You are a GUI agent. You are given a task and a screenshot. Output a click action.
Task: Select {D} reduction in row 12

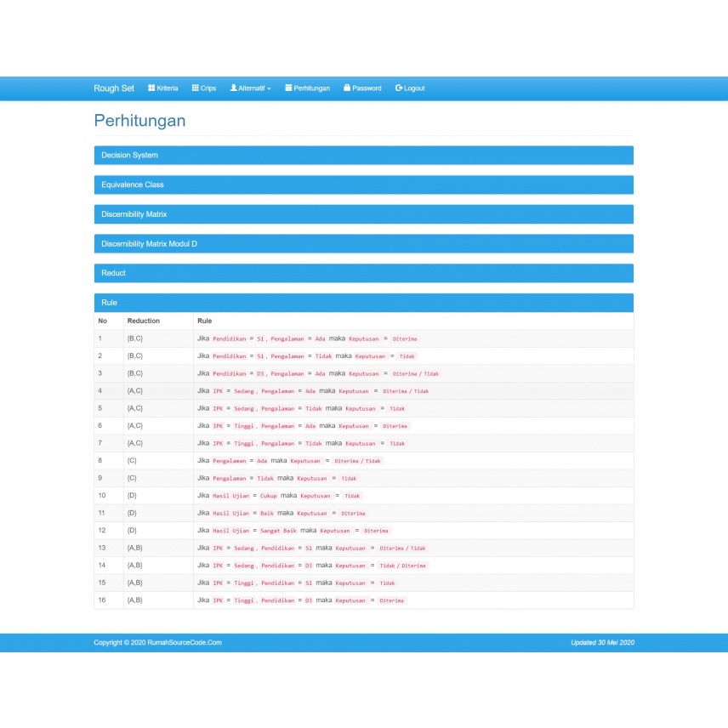coord(132,530)
